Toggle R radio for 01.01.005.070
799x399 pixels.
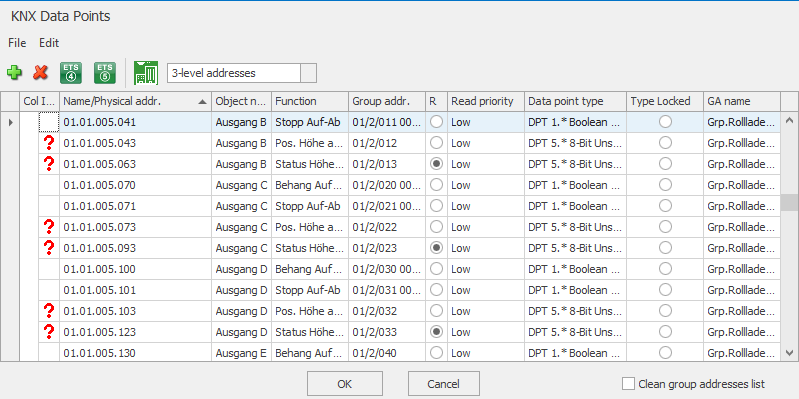pyautogui.click(x=436, y=185)
